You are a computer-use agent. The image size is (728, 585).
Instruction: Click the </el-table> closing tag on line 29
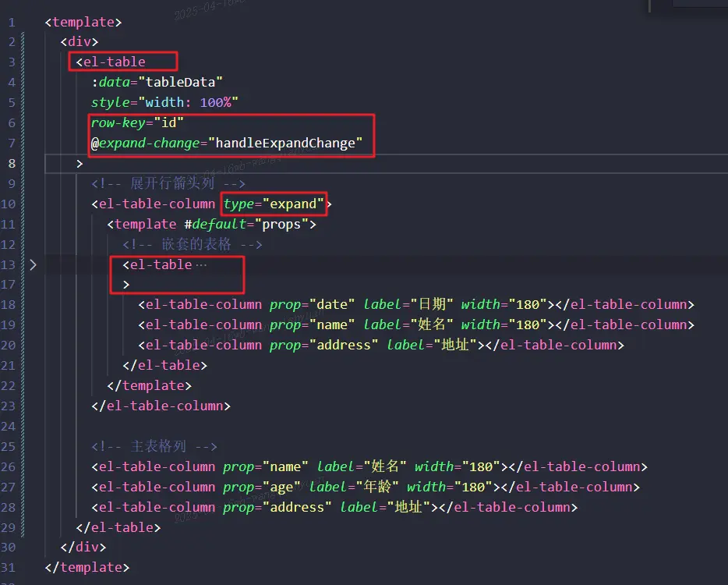point(118,528)
